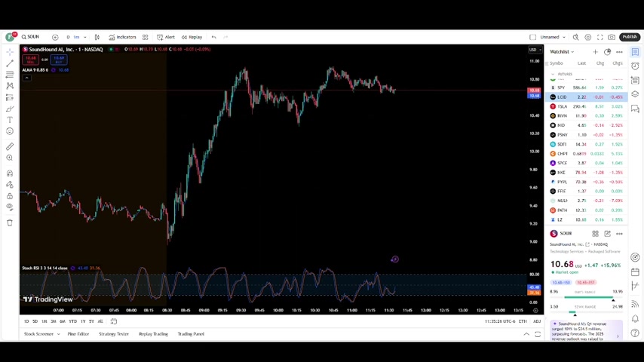
Task: Open the patterns drawing tools
Action: click(x=10, y=86)
